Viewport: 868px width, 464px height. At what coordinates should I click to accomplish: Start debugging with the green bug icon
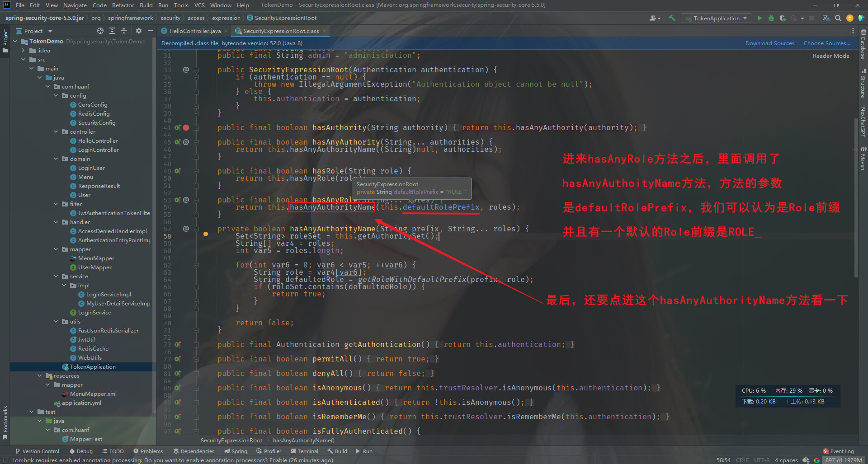pyautogui.click(x=771, y=18)
